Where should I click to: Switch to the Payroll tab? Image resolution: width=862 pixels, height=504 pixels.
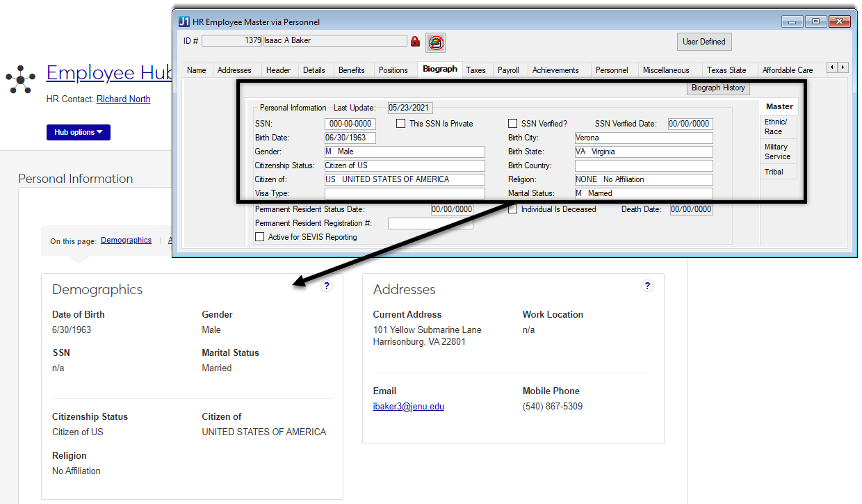(508, 70)
